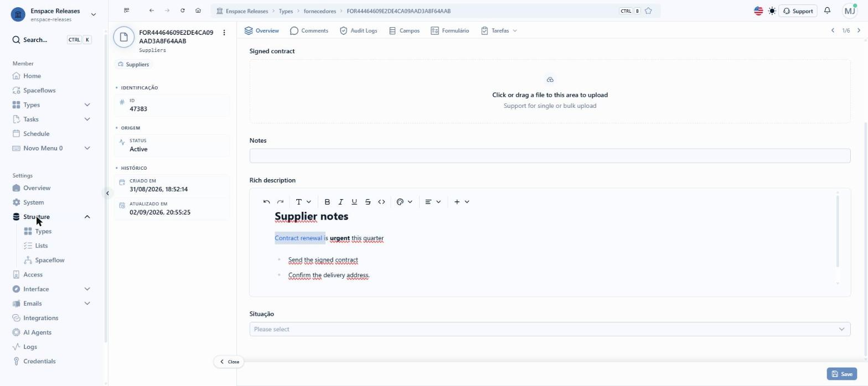Open notifications bell

click(x=827, y=11)
